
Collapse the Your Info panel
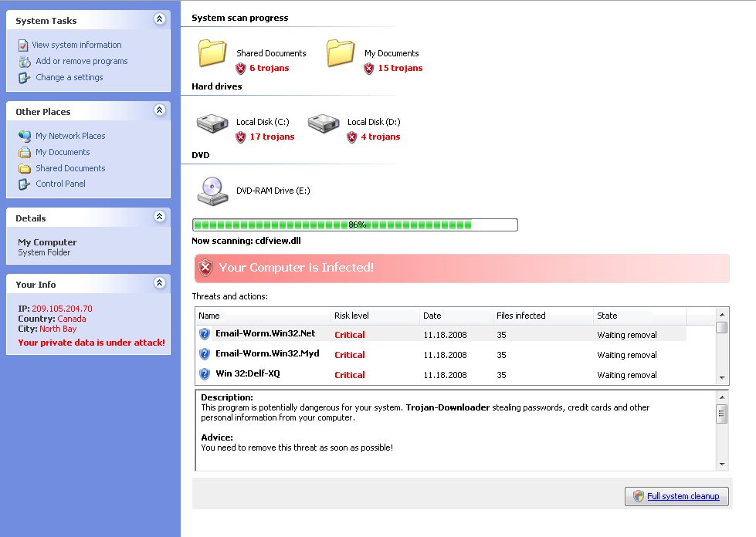tap(160, 282)
